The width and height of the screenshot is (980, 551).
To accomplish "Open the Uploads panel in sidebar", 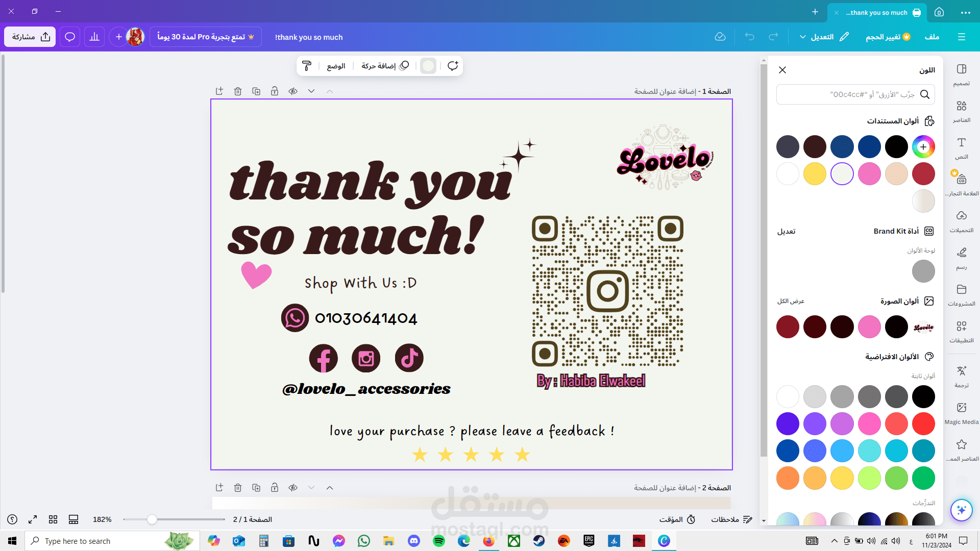I will tap(962, 221).
